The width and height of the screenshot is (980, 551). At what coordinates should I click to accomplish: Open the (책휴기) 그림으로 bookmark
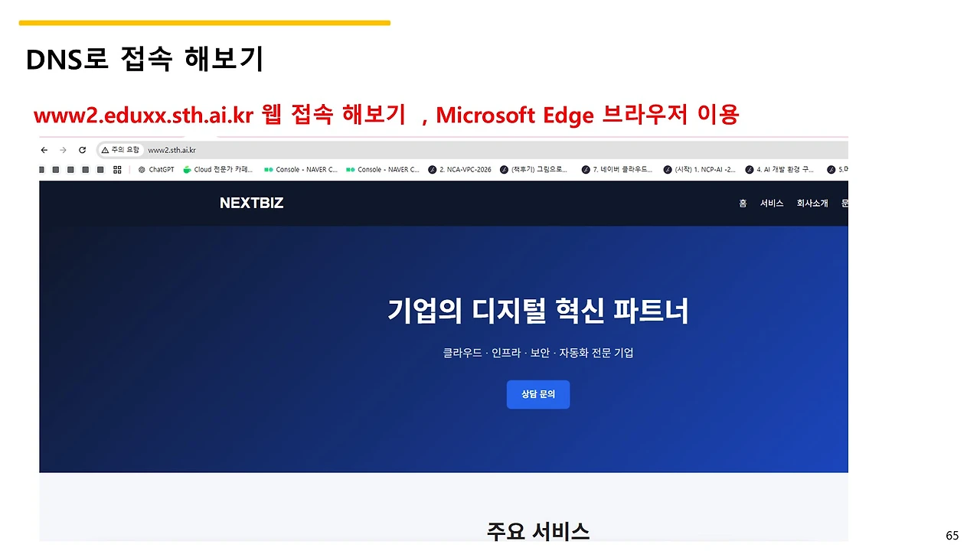pos(534,170)
